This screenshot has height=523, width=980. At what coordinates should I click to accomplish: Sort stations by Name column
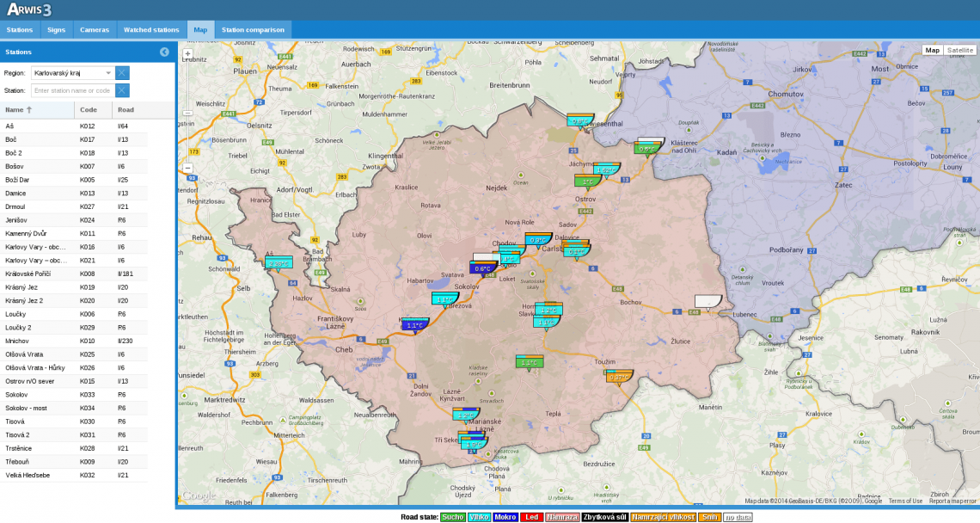(37, 110)
